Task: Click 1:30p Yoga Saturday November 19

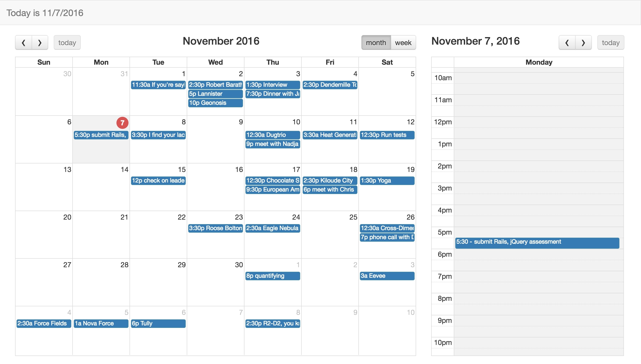Action: coord(387,180)
